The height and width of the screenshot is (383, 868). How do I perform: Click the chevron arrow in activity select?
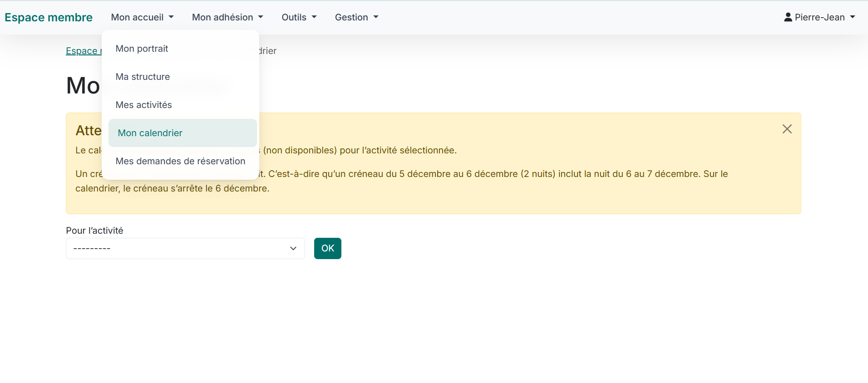293,249
